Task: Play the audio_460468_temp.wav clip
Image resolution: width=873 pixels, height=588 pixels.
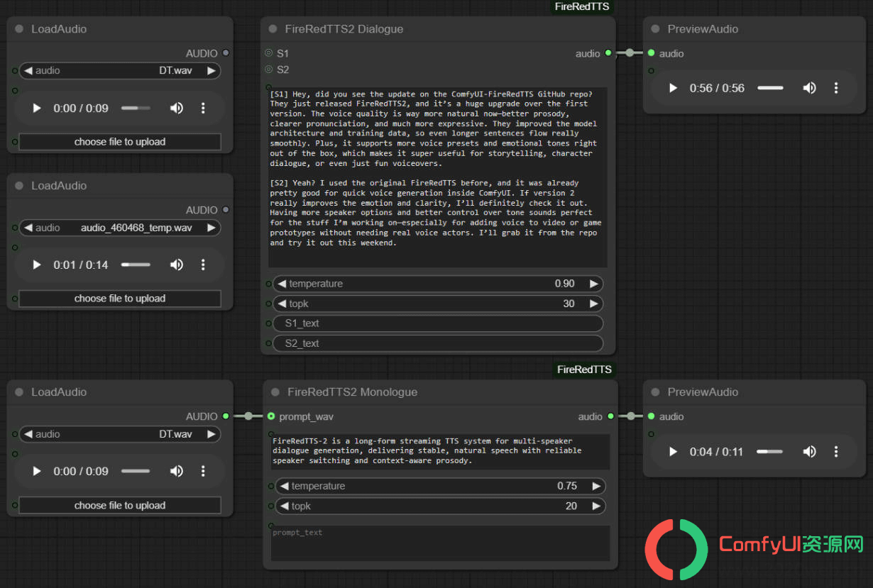Action: pyautogui.click(x=37, y=265)
